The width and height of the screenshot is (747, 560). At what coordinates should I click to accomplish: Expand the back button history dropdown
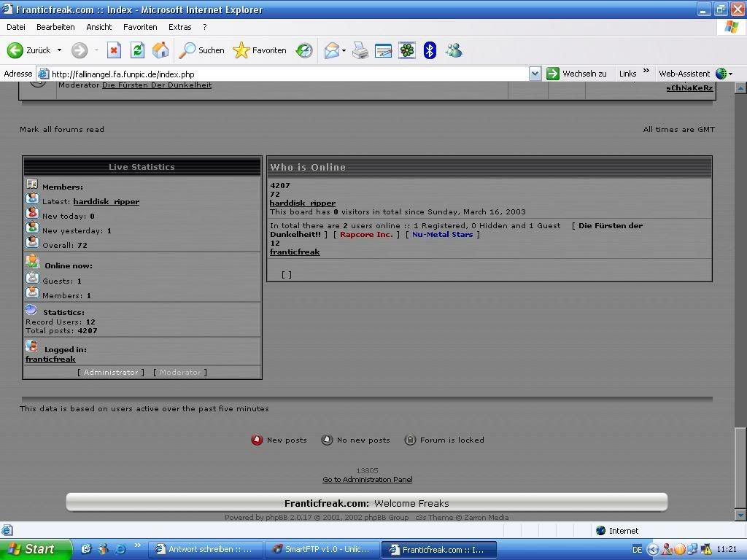[x=60, y=50]
